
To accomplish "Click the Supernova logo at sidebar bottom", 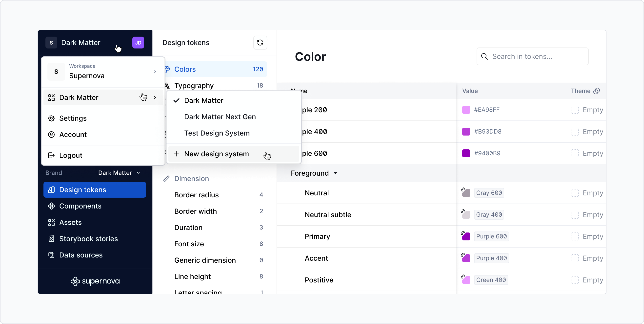I will point(95,281).
